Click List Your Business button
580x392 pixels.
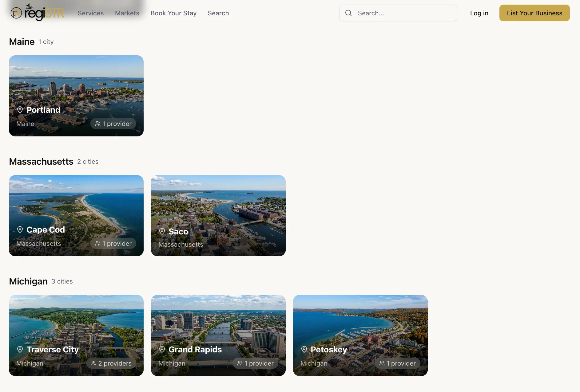click(x=534, y=13)
